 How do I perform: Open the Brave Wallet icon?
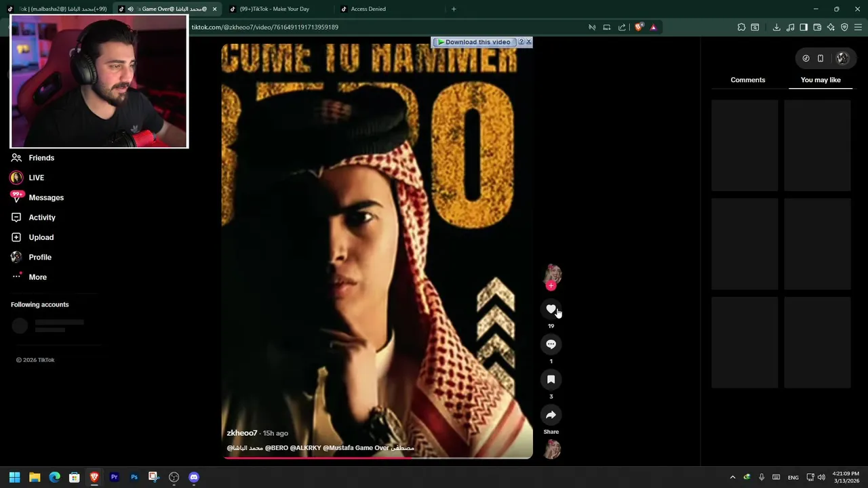point(817,27)
